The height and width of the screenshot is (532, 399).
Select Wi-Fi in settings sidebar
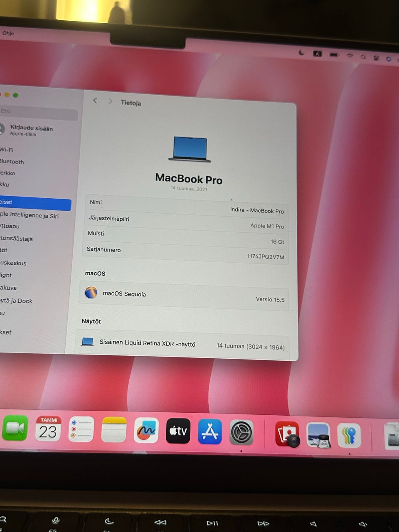[7, 150]
